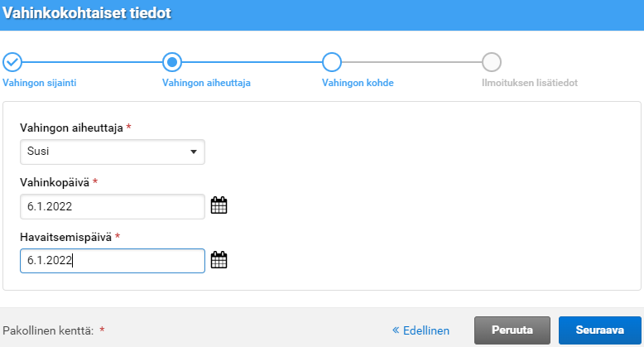
Task: Jump to the Vahingon kohde step label
Action: 358,83
